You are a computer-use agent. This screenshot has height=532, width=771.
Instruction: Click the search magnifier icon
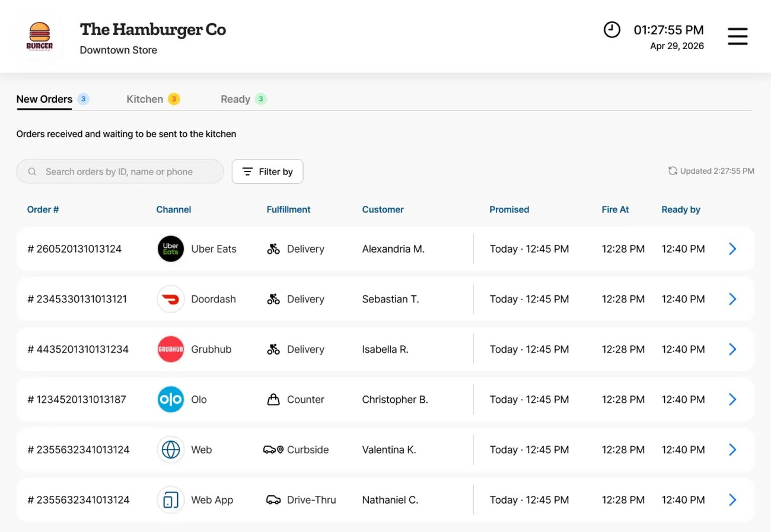tap(33, 171)
